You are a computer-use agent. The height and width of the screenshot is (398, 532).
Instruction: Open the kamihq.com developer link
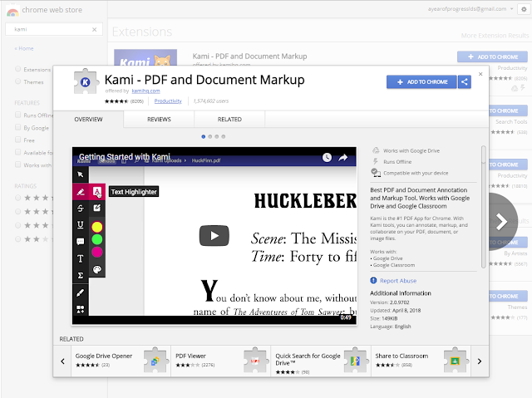tap(145, 91)
